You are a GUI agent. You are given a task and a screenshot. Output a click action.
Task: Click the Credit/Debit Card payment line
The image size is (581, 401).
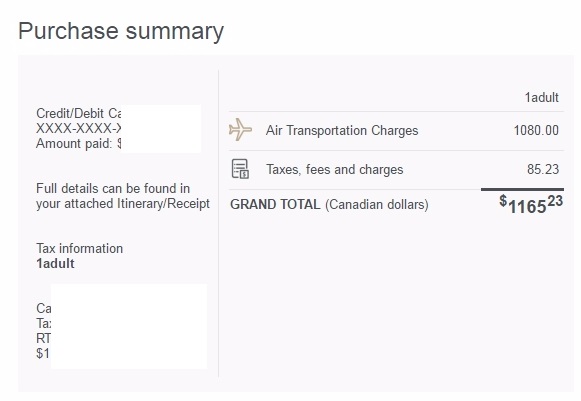pyautogui.click(x=79, y=113)
